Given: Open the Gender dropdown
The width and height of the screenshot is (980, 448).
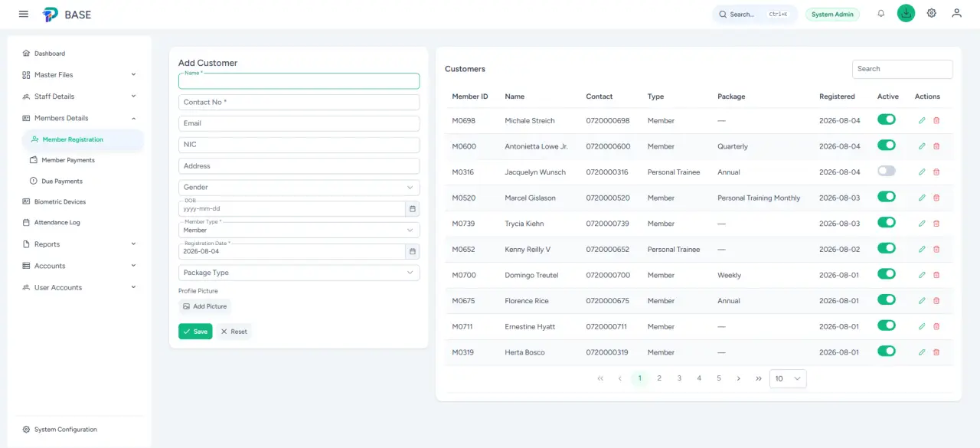Looking at the screenshot, I should [x=299, y=188].
